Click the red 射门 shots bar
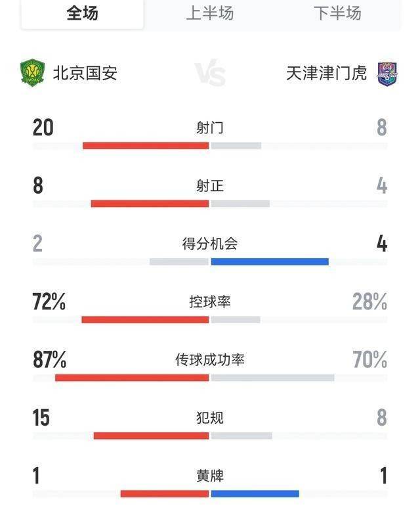 146,146
